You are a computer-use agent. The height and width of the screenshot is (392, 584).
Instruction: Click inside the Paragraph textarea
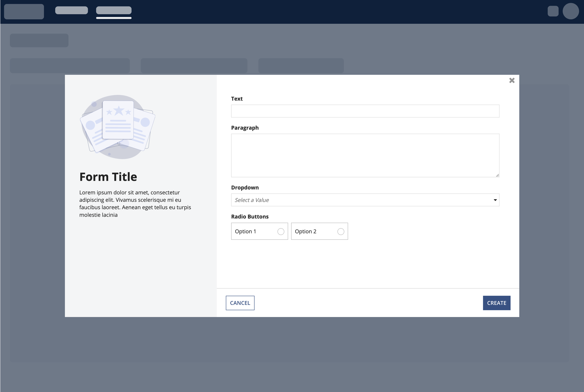(x=365, y=155)
